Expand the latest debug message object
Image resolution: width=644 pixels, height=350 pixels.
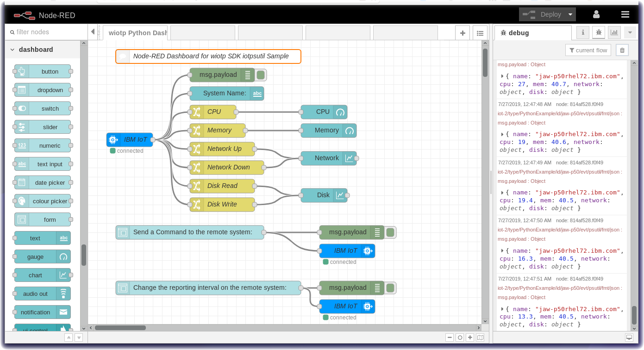pos(502,309)
